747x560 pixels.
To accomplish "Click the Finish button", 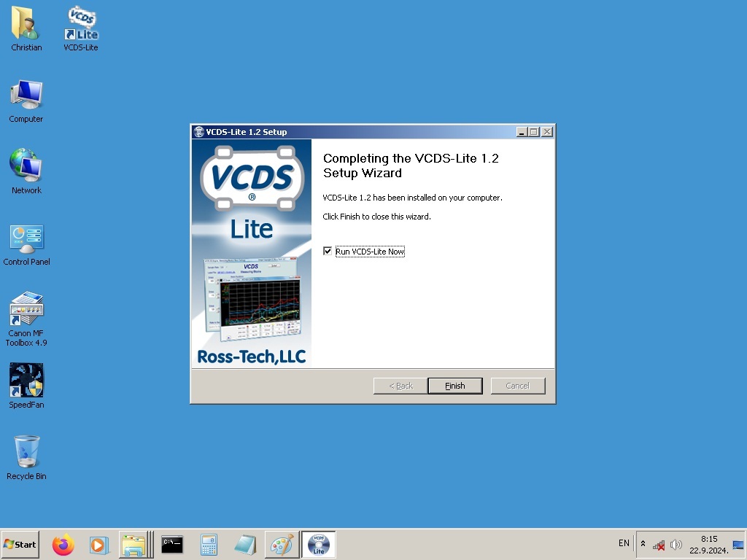I will pos(455,386).
